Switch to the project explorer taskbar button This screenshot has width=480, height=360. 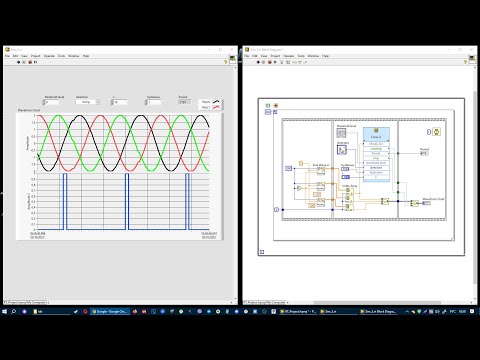tap(299, 311)
